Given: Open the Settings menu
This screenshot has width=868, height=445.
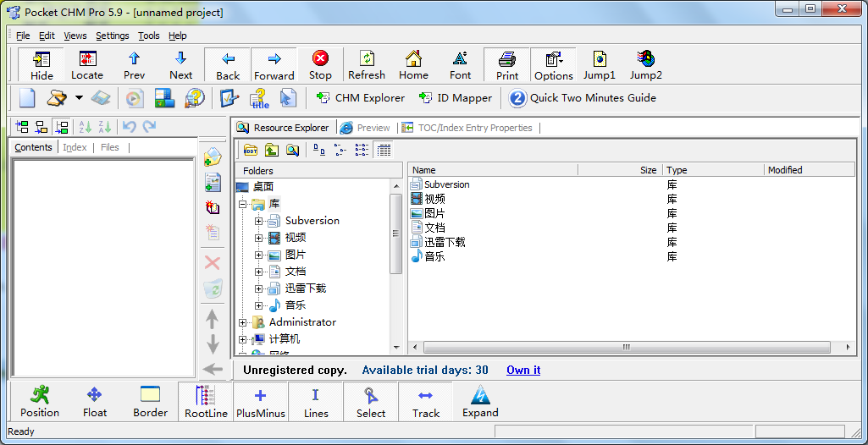Looking at the screenshot, I should pyautogui.click(x=112, y=36).
